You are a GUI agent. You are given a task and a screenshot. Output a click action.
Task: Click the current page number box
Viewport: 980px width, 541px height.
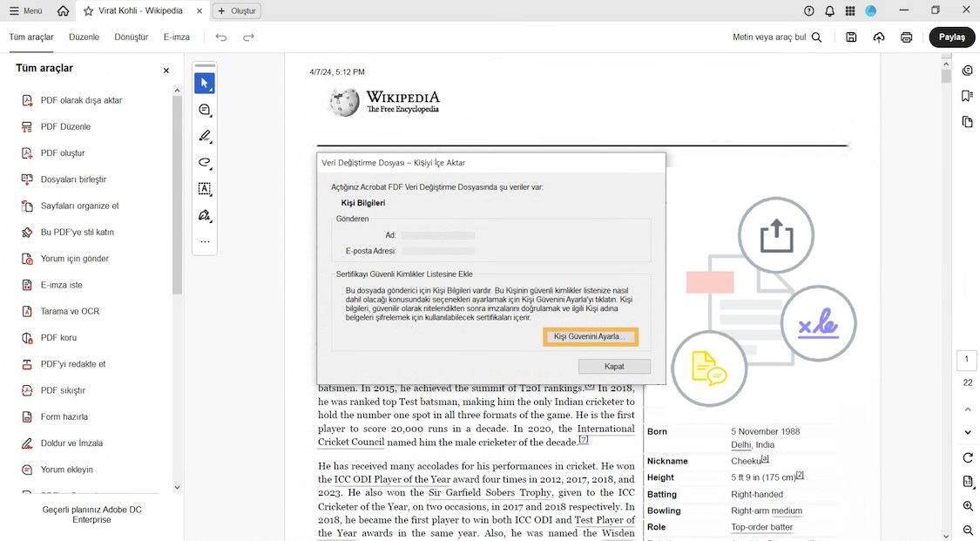967,359
